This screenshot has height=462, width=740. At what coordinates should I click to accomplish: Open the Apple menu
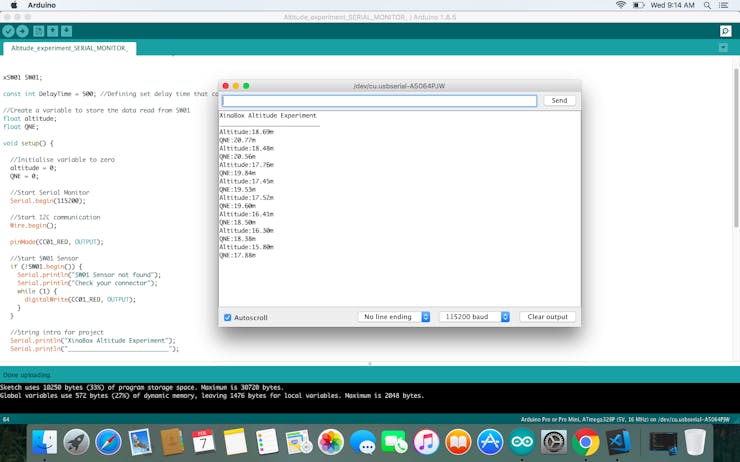[14, 5]
